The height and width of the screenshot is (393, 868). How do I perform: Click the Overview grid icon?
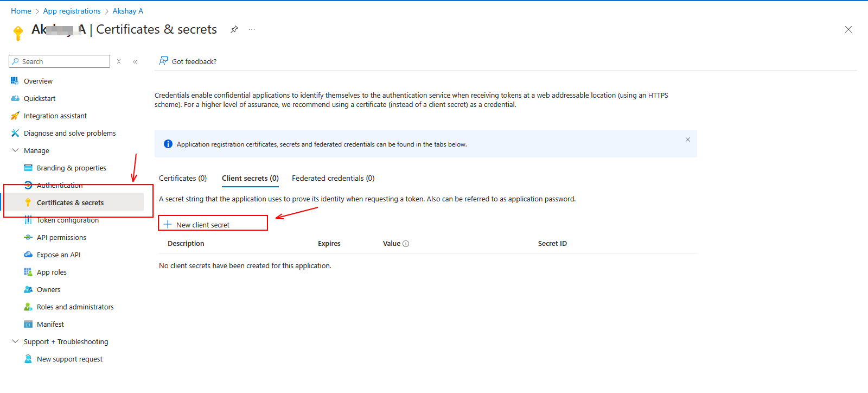click(x=15, y=81)
